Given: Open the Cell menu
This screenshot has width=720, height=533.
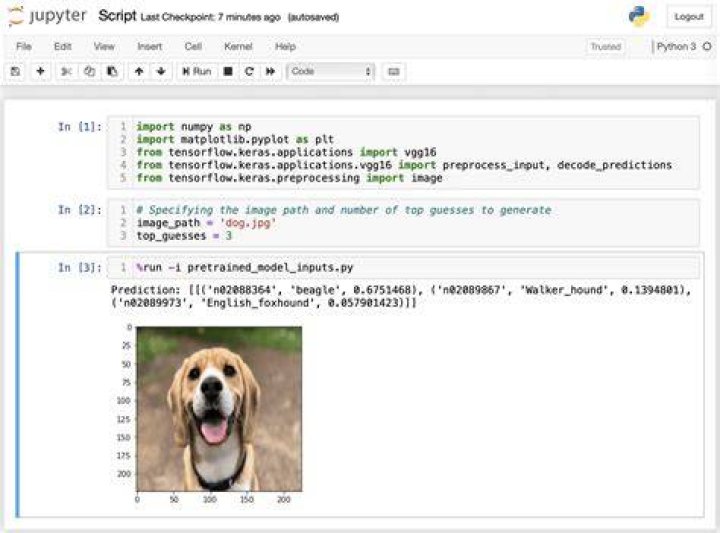Looking at the screenshot, I should 193,46.
